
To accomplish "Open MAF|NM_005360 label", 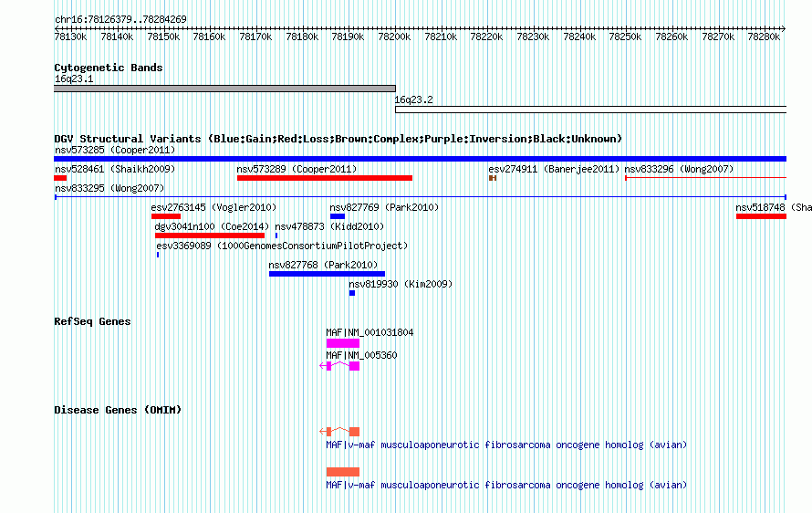I will [x=361, y=355].
